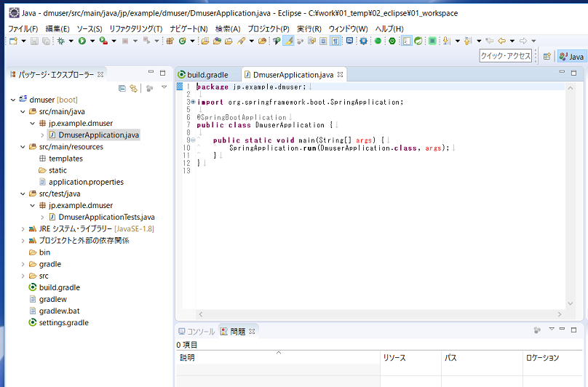Expand the gradle folder
This screenshot has height=387, width=588.
(23, 264)
